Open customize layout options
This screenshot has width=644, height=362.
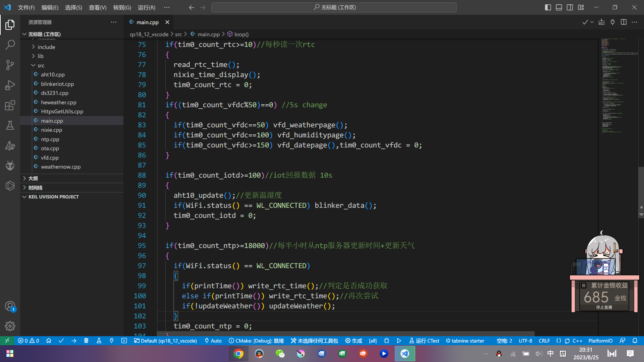(x=581, y=7)
